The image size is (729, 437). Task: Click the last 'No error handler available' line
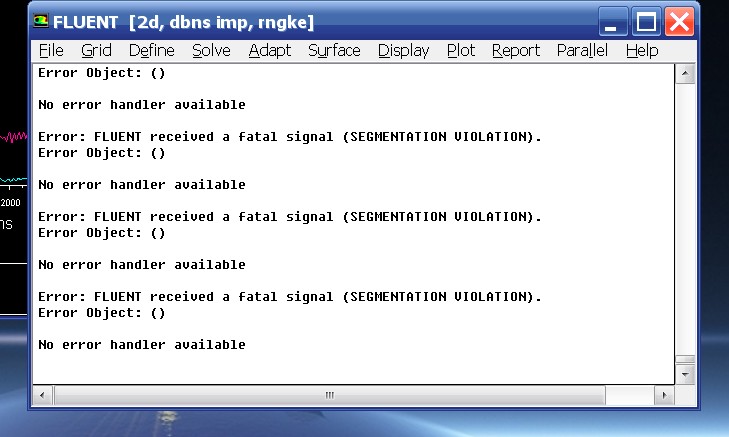pos(142,344)
